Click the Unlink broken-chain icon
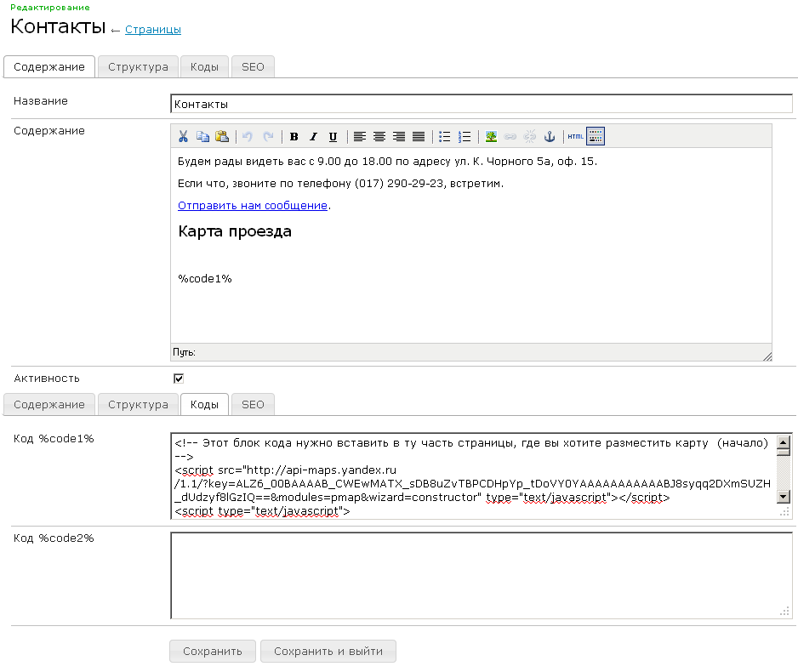Screen dimensions: 798x672 [x=530, y=136]
